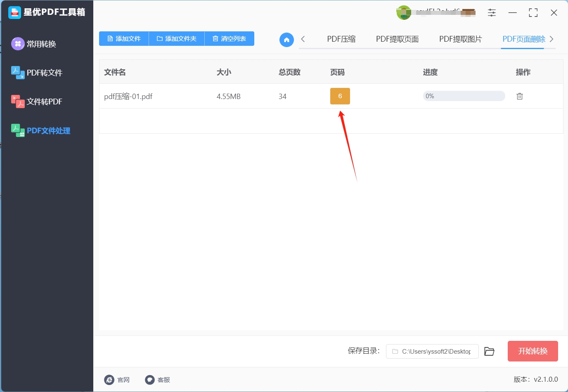Select the file name pdf压缩-01.pdf
This screenshot has width=568, height=392.
pyautogui.click(x=128, y=97)
